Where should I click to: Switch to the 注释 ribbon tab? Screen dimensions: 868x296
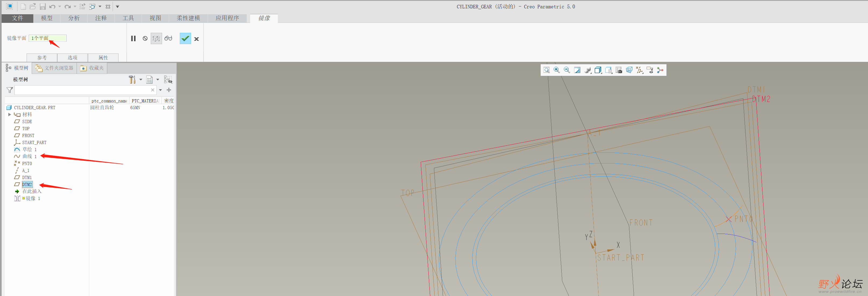point(101,18)
